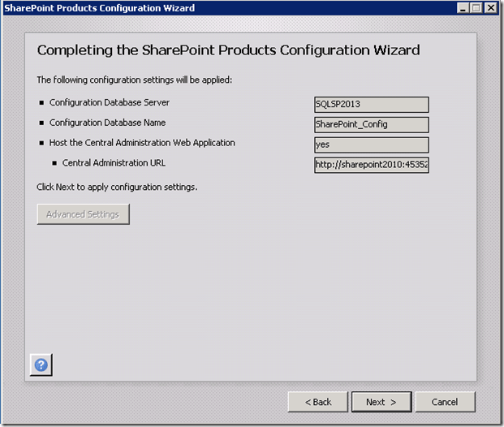
Task: Click 'Host the Central Administration Web Application' label
Action: (142, 143)
